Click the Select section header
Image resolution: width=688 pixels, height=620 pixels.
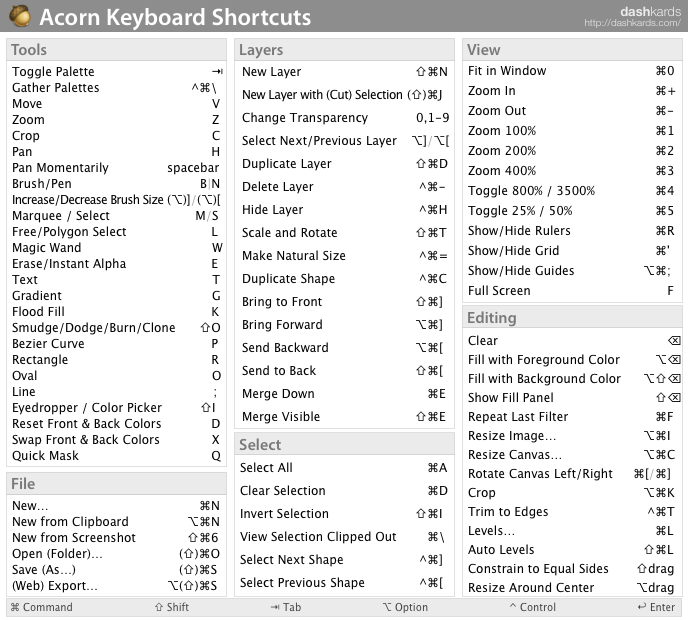344,444
